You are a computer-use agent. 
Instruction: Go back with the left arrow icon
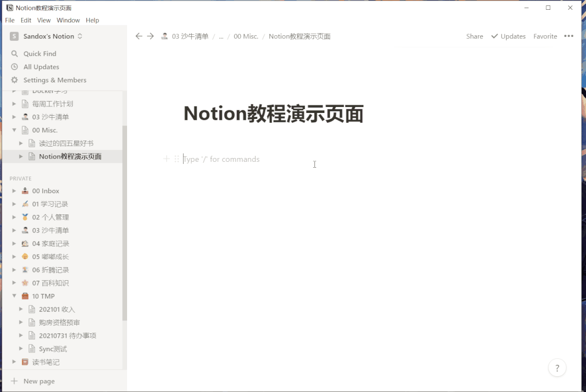[x=138, y=36]
